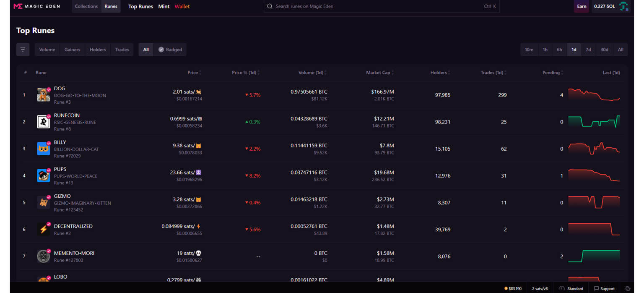
Task: Sort by Holders column
Action: (x=440, y=73)
